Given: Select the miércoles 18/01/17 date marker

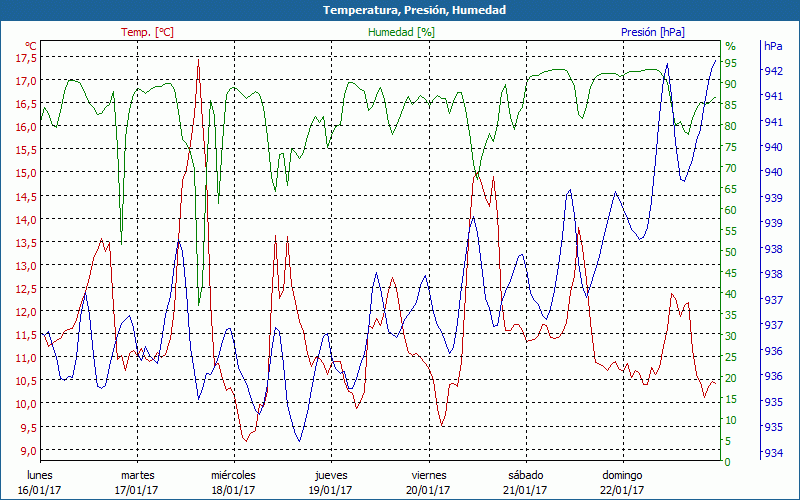Looking at the screenshot, I should click(x=233, y=482).
